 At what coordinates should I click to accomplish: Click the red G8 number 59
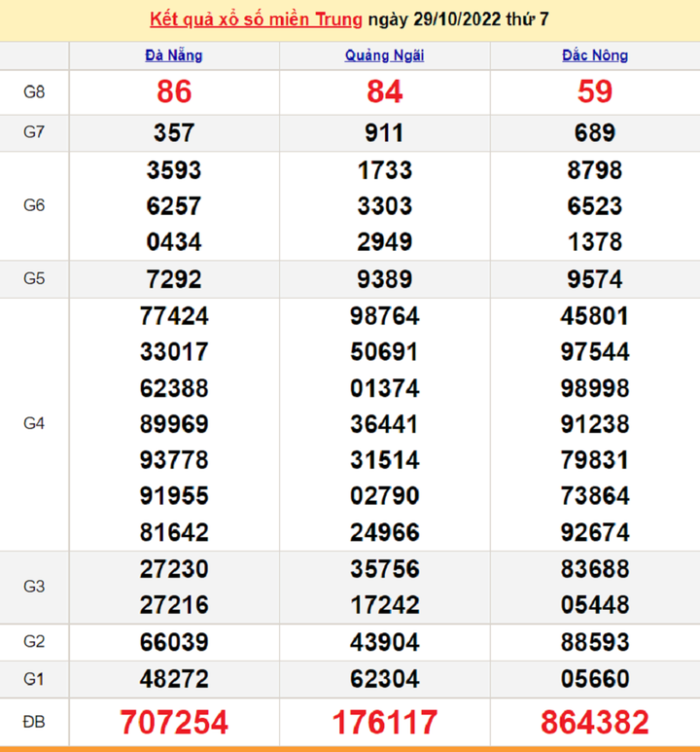tap(594, 92)
